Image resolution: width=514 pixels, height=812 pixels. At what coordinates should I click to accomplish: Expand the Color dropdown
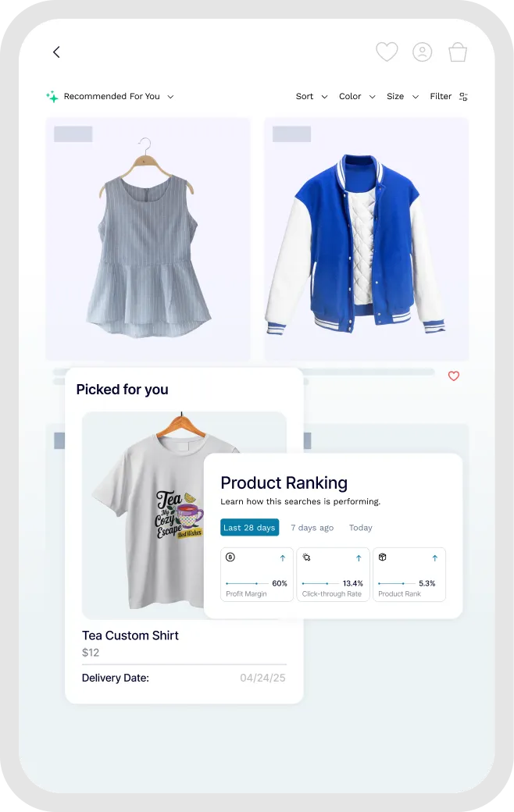point(357,96)
